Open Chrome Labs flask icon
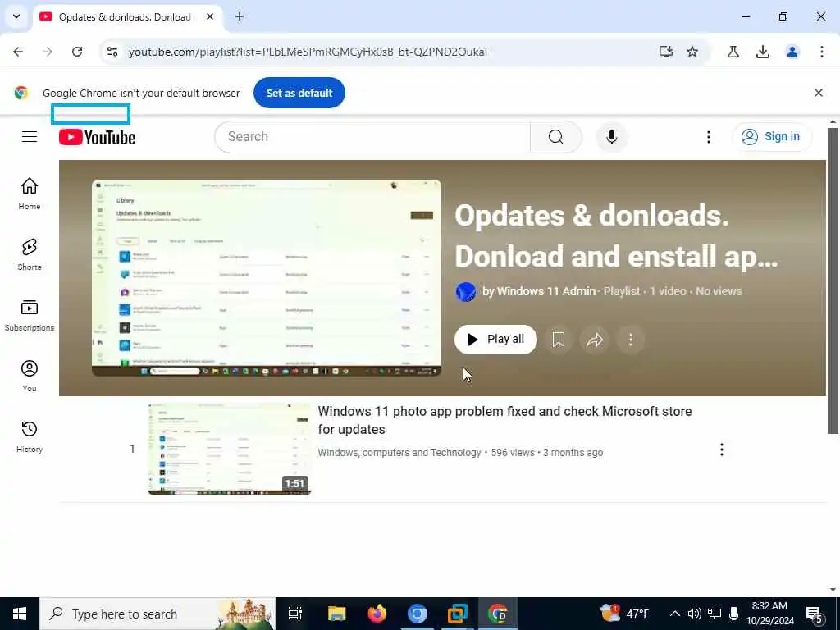840x630 pixels. click(733, 52)
